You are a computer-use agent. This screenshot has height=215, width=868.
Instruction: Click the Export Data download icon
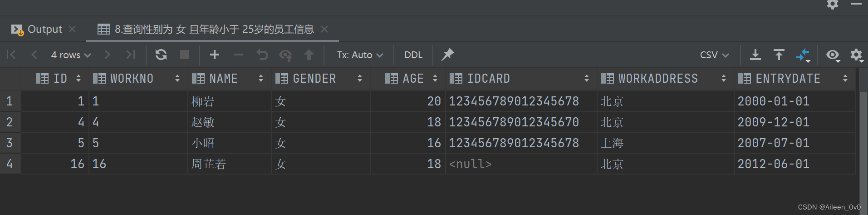click(755, 55)
